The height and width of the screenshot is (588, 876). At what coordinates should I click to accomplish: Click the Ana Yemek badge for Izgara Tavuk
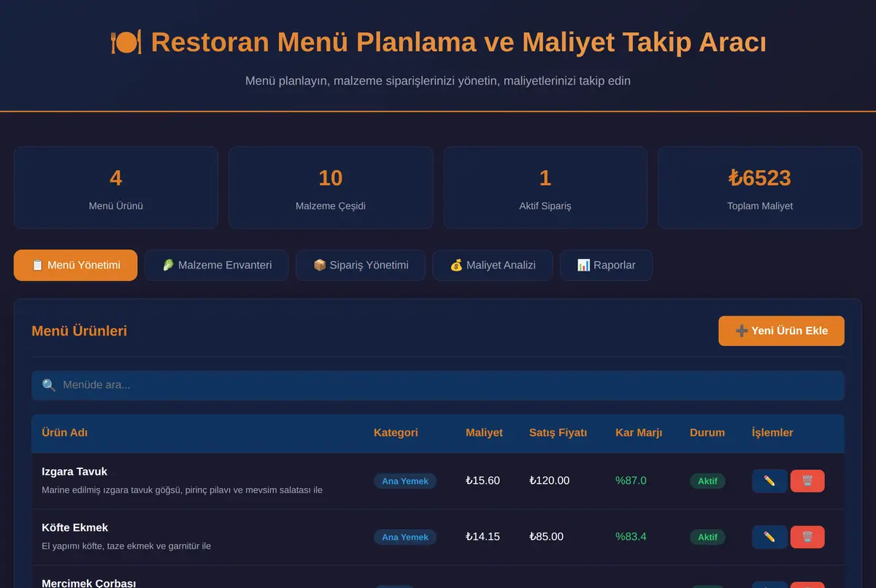tap(405, 481)
